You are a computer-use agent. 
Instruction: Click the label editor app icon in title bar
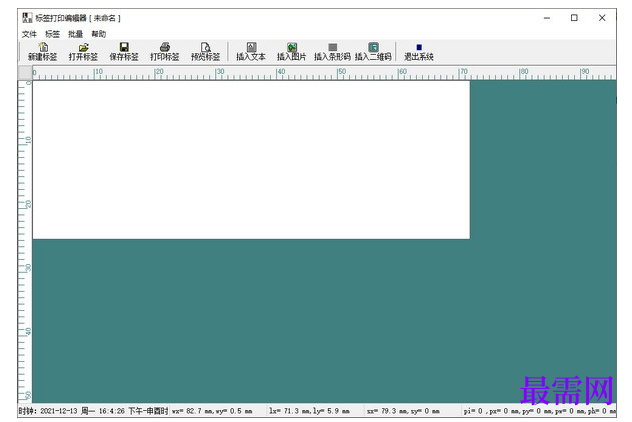pyautogui.click(x=27, y=18)
